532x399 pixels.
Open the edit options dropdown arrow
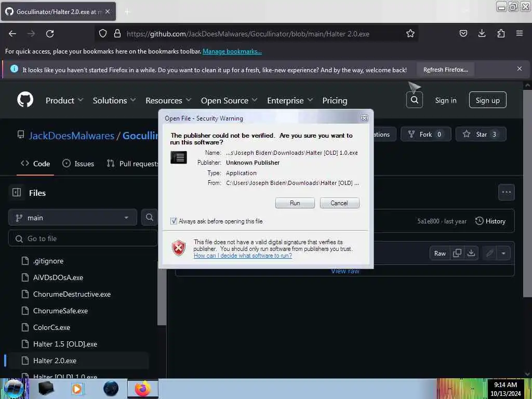[503, 253]
